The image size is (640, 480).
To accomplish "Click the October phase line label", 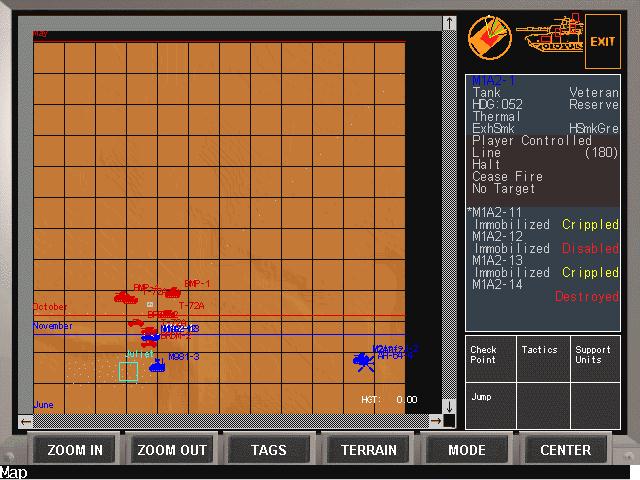I will pyautogui.click(x=50, y=307).
